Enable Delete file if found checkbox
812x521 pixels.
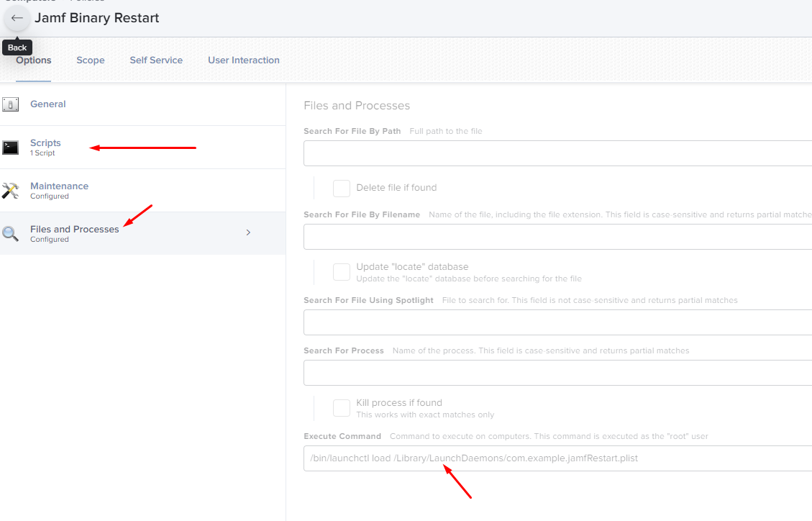coord(341,188)
